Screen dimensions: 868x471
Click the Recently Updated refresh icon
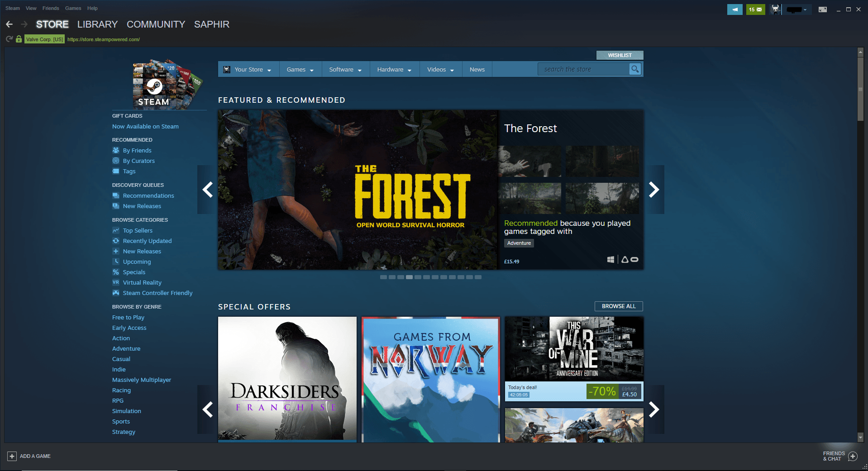point(116,241)
